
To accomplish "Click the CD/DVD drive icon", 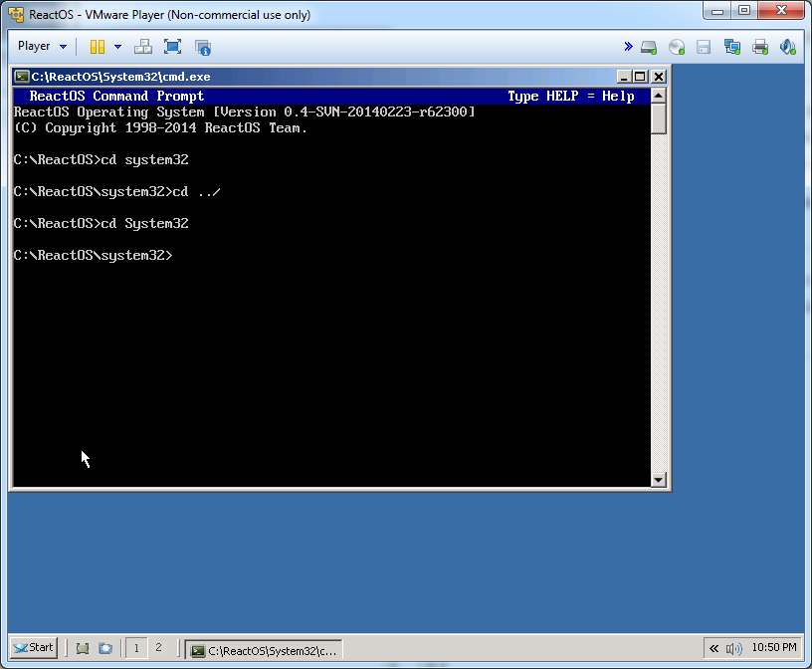I will pyautogui.click(x=677, y=47).
